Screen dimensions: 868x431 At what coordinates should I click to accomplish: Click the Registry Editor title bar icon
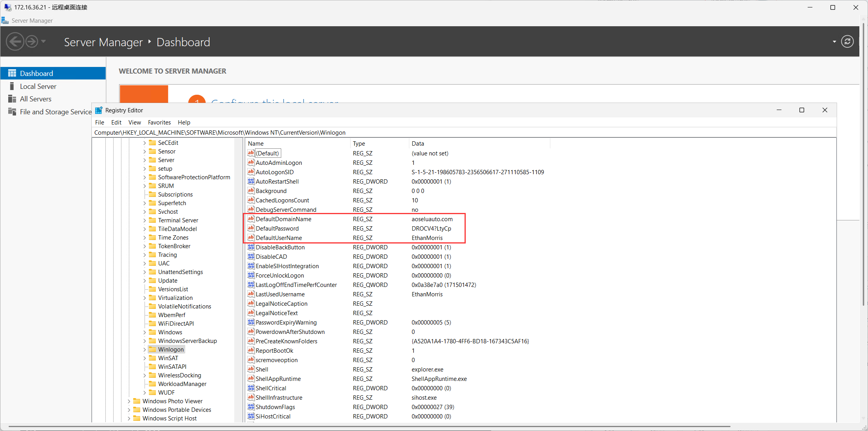(99, 110)
